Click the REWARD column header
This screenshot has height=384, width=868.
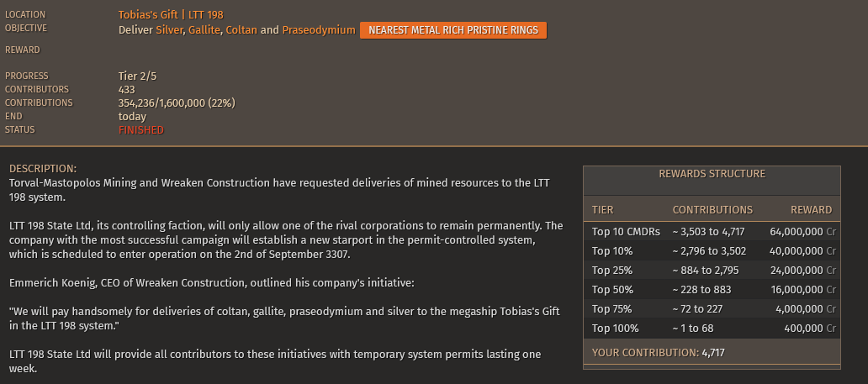tap(811, 210)
